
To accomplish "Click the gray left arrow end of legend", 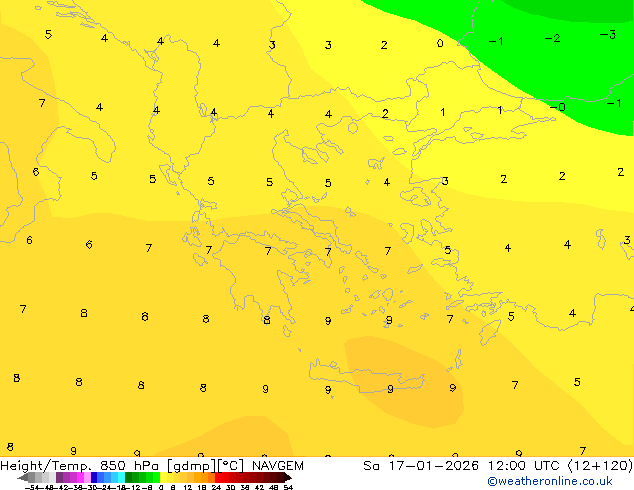I will coord(23,477).
